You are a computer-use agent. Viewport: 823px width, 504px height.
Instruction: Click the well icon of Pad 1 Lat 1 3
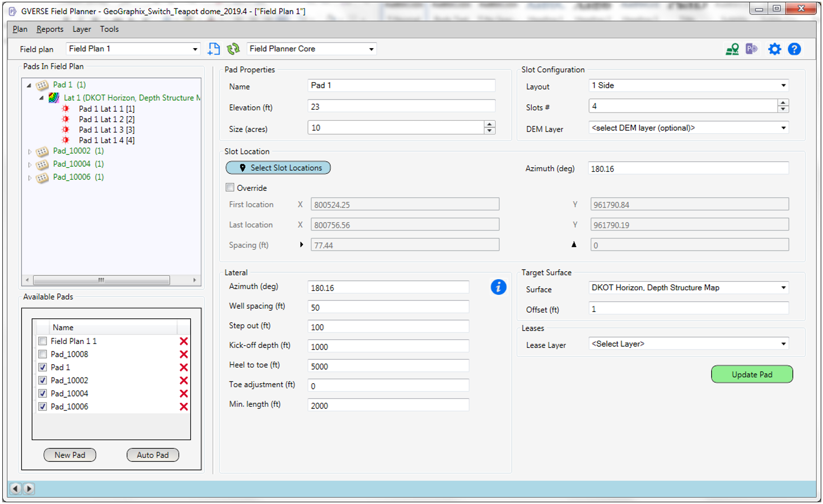(66, 130)
